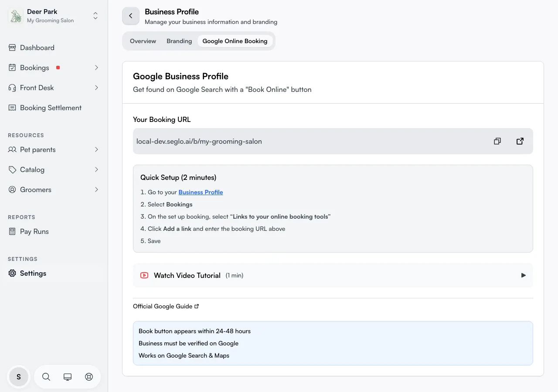This screenshot has height=392, width=558.
Task: Click the 'Your Booking URL' label
Action: tap(162, 119)
